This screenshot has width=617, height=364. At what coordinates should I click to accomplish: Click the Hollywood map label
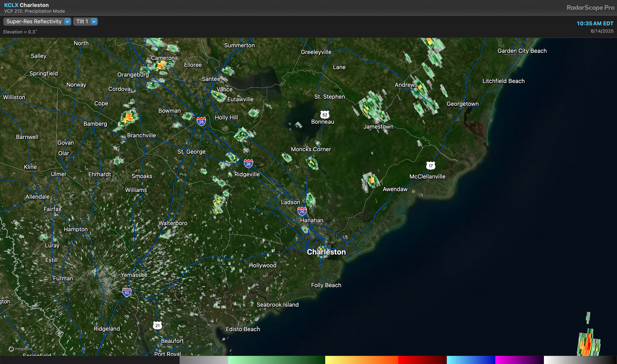tap(263, 265)
